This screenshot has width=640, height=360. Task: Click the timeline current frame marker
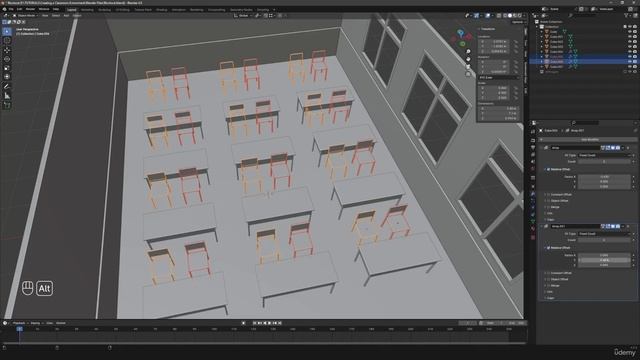tap(19, 329)
